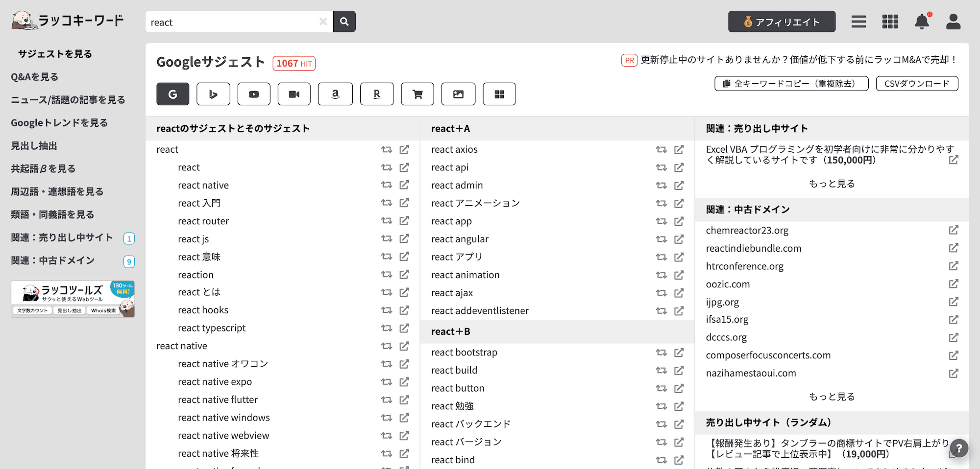Open external link icon for 'react router'
The image size is (980, 469).
pos(404,221)
